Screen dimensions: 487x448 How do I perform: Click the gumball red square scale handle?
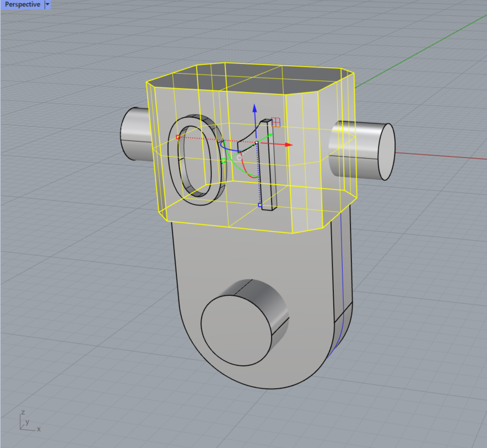coord(177,137)
